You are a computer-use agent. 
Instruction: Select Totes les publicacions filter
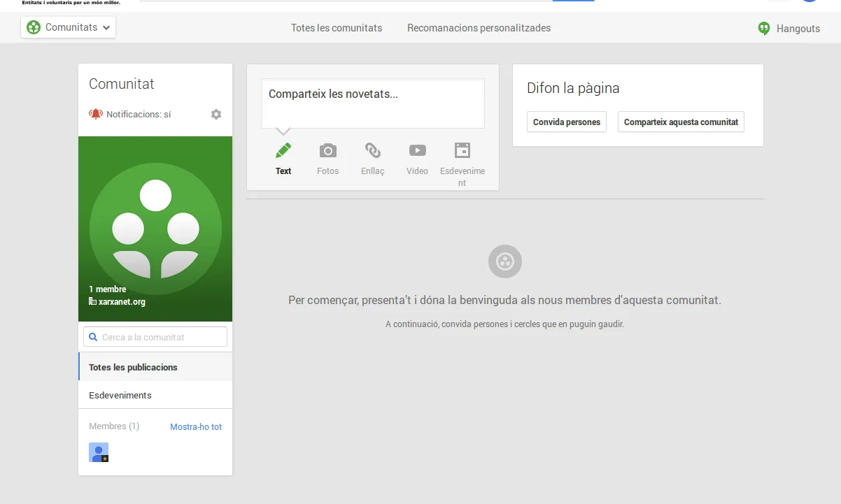[x=155, y=367]
